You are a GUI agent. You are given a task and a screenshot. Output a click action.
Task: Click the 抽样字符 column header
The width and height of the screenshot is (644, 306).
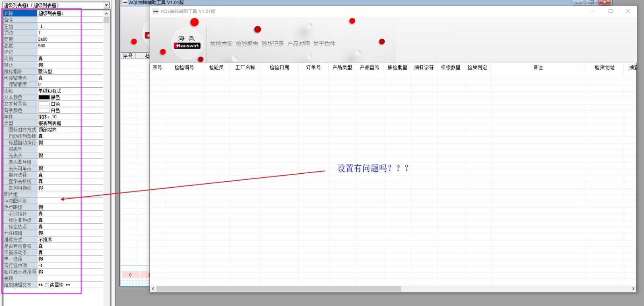click(x=424, y=68)
